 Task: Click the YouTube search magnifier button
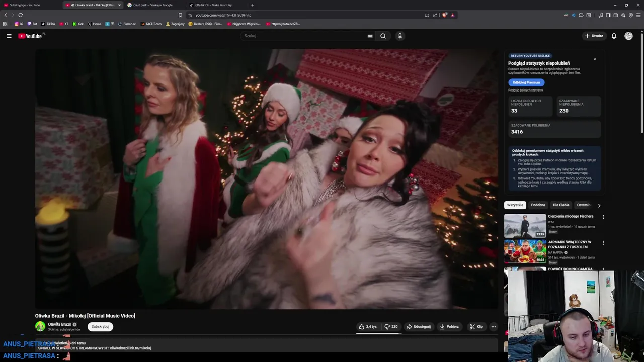pos(383,36)
